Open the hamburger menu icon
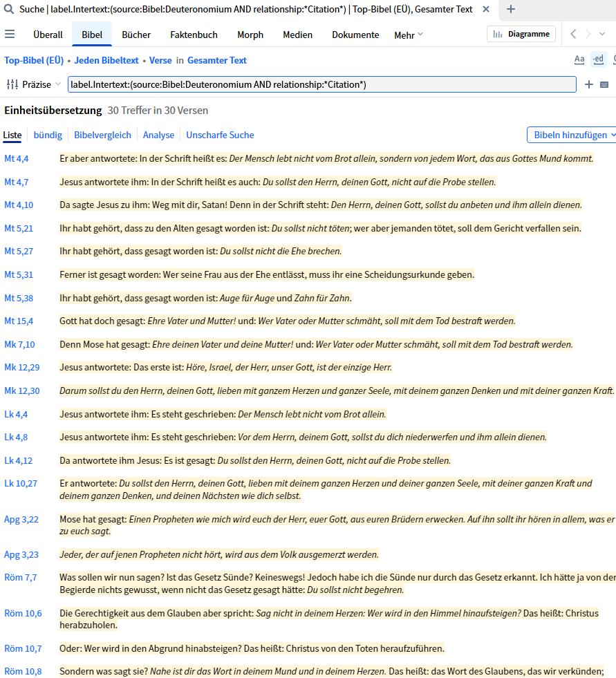The height and width of the screenshot is (678, 616). pyautogui.click(x=10, y=34)
